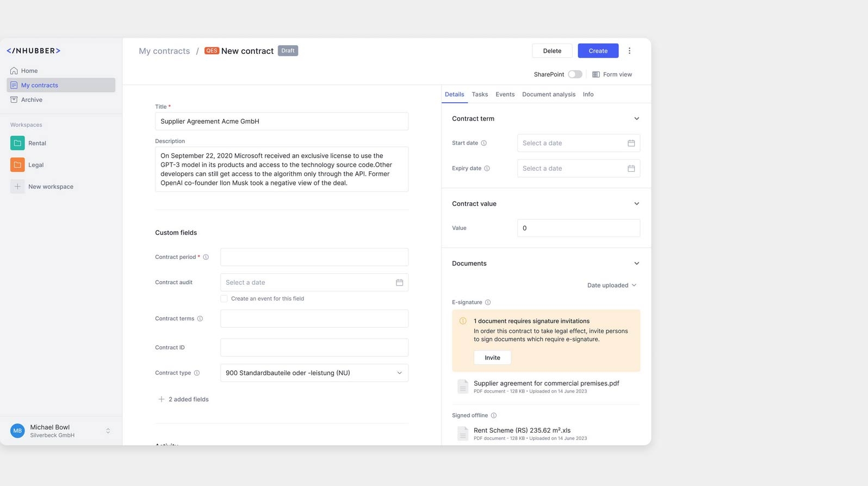Viewport: 868px width, 486px height.
Task: Open Supplier agreement for commercial premises.pdf
Action: pyautogui.click(x=547, y=383)
